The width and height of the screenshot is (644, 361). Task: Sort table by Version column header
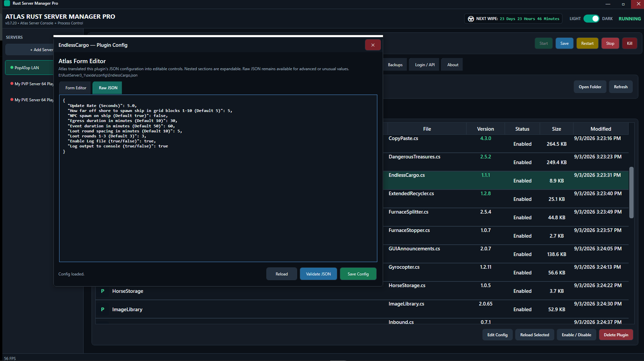point(485,129)
